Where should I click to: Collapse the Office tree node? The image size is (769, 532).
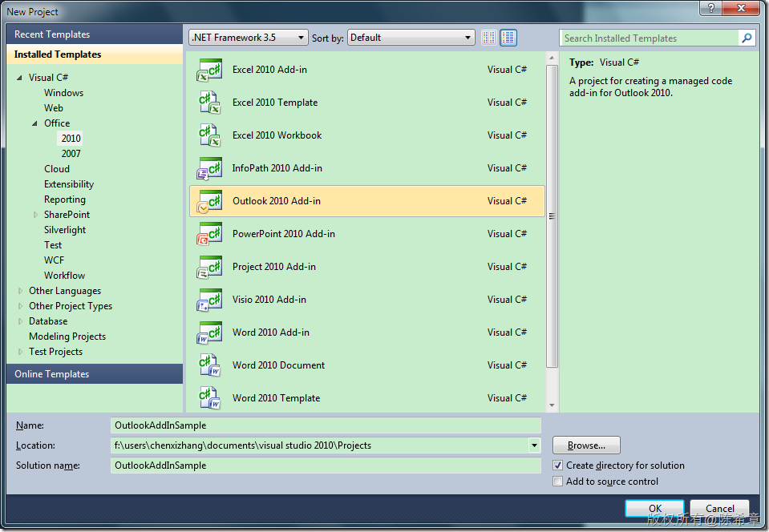[34, 123]
